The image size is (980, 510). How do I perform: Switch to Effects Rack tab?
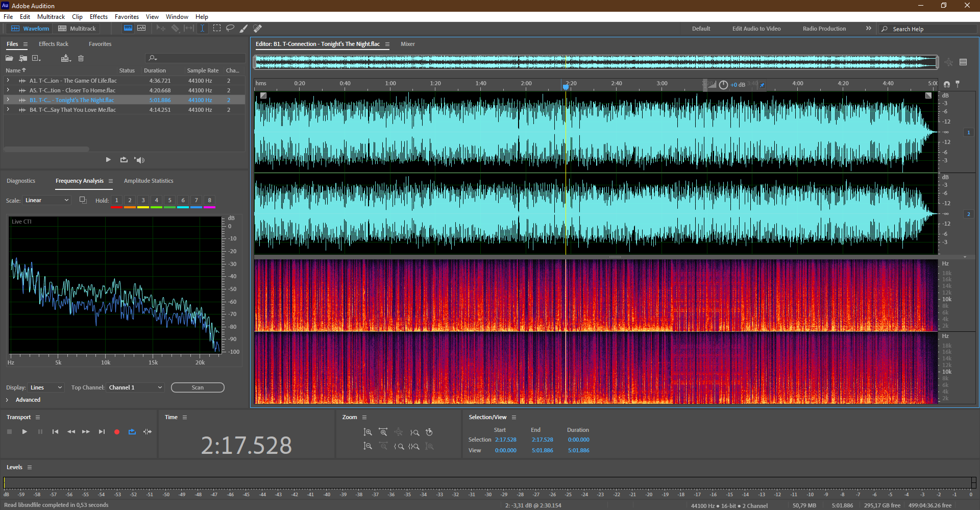pyautogui.click(x=54, y=44)
